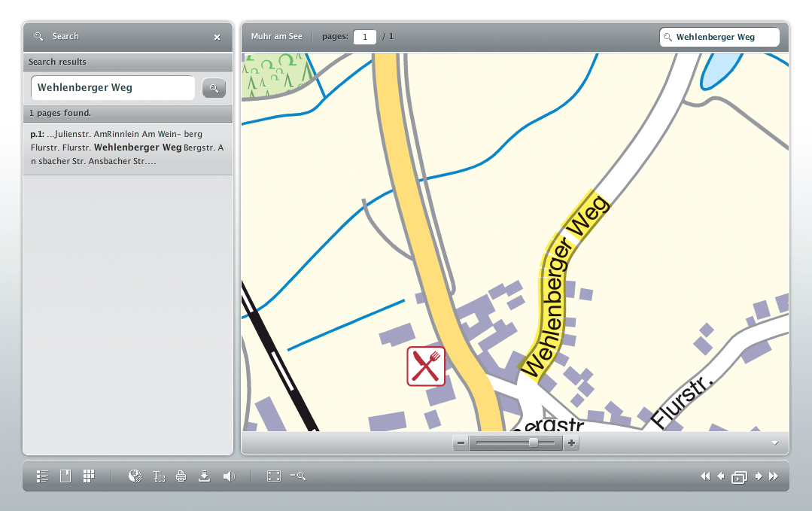Open the two-page spread view icon
Image resolution: width=812 pixels, height=511 pixels.
pos(738,476)
